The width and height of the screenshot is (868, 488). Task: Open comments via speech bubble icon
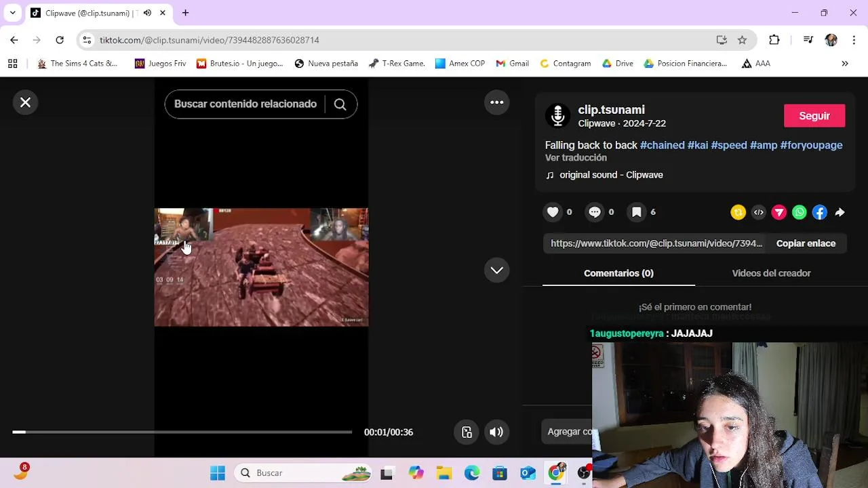pos(595,212)
